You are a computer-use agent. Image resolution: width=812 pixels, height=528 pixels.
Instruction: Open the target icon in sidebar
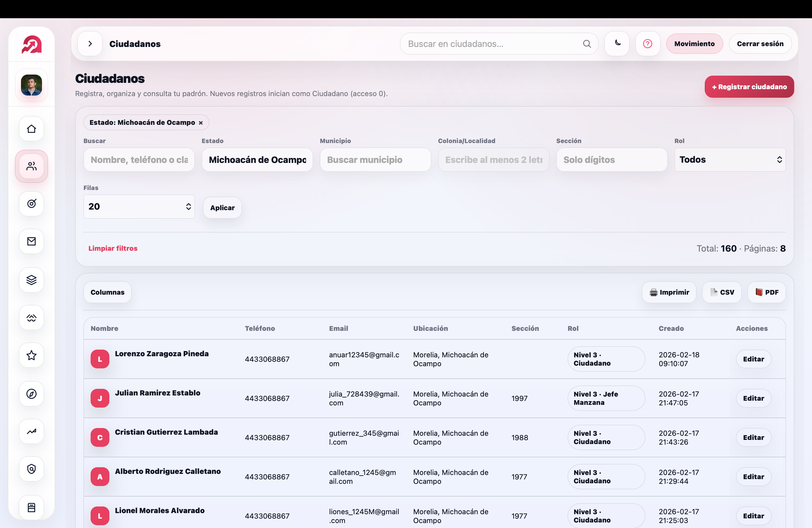[31, 204]
